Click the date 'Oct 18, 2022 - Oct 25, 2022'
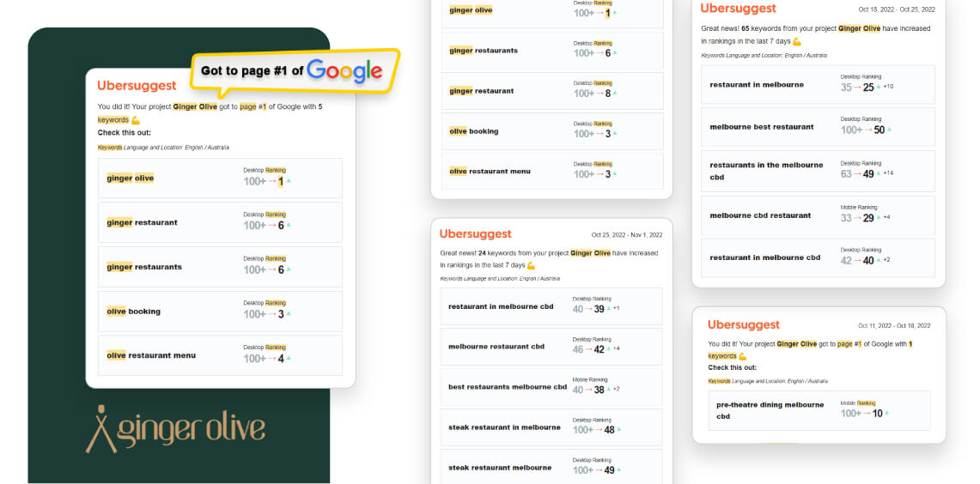The width and height of the screenshot is (980, 484). 897,9
